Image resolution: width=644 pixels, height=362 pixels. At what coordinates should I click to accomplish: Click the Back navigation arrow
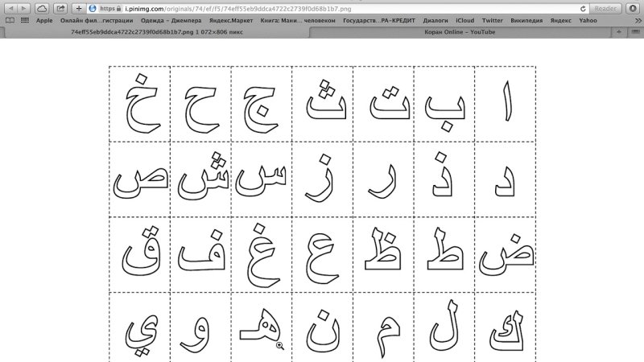tap(10, 8)
